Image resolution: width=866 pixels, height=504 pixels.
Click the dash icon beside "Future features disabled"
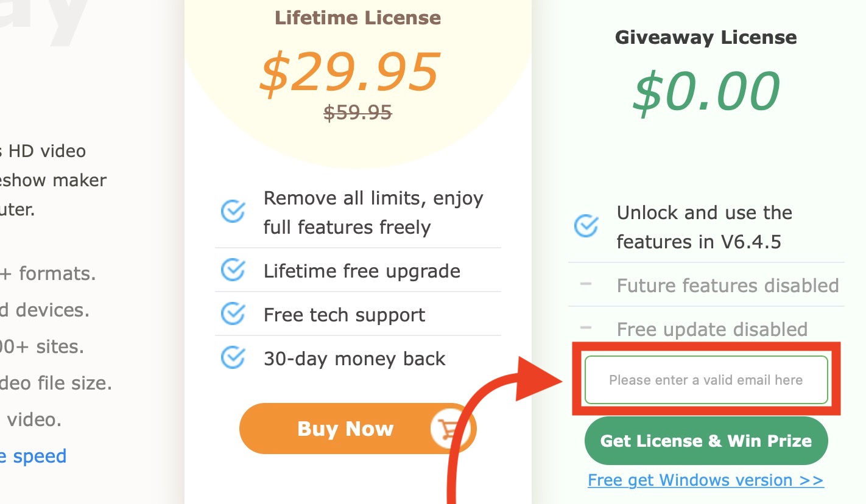click(x=586, y=284)
